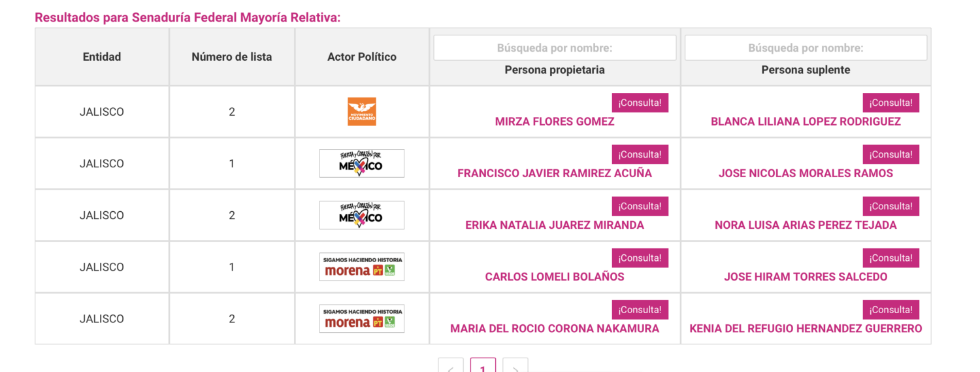Screen dimensions: 980x372
Task: View ¡Consulta! for Erika Natalia Juarez Miranda
Action: coord(640,206)
